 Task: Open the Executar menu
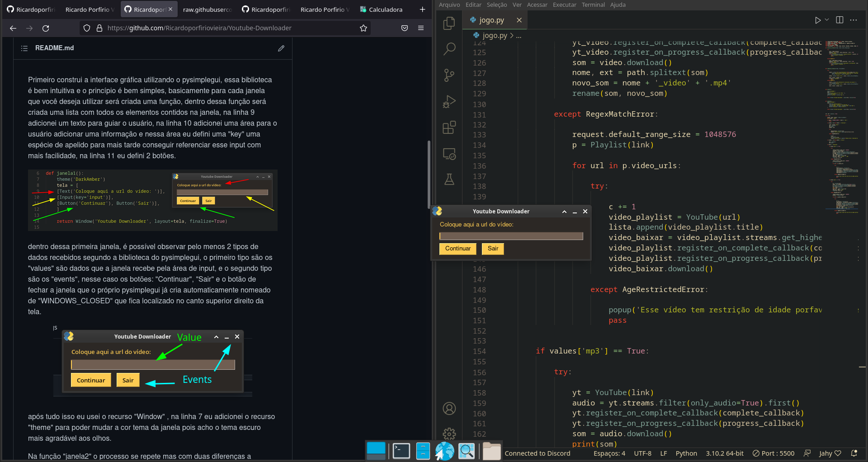click(565, 5)
